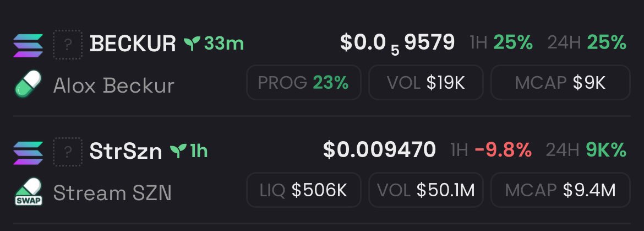Click the sprout icon next to 1h
This screenshot has height=231, width=644.
(x=178, y=151)
